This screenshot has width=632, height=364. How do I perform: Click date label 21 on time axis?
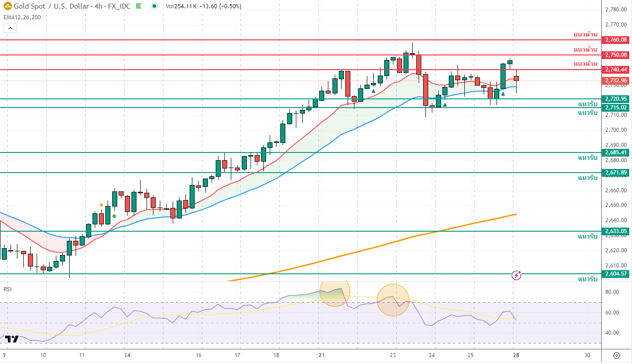click(321, 355)
